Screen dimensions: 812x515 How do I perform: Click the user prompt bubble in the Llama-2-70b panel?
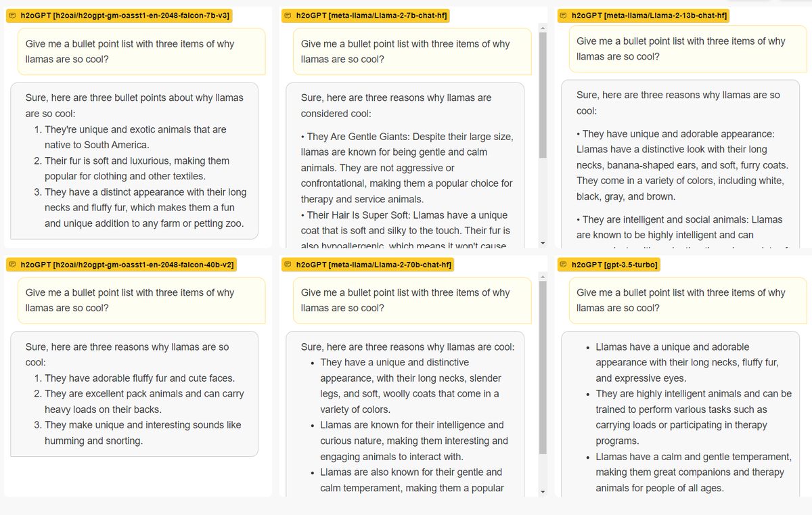(409, 300)
